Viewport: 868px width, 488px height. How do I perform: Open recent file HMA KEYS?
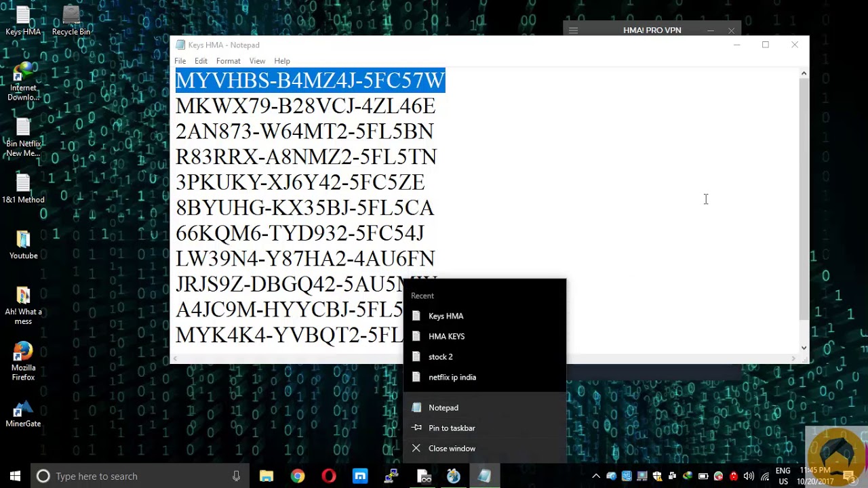coord(485,336)
